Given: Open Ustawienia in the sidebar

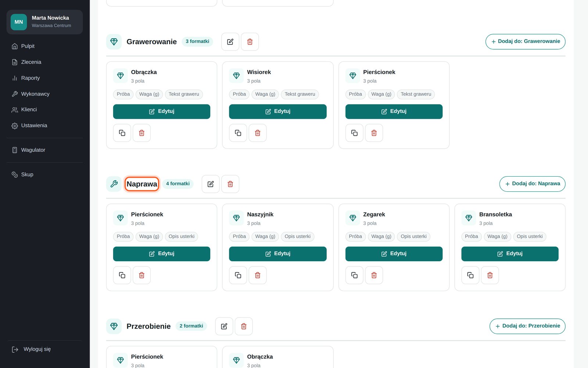Looking at the screenshot, I should point(45,125).
